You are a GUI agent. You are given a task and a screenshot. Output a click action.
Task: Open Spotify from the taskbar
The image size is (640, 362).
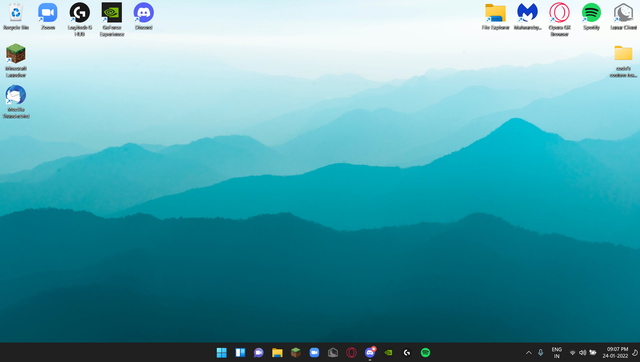pyautogui.click(x=425, y=353)
